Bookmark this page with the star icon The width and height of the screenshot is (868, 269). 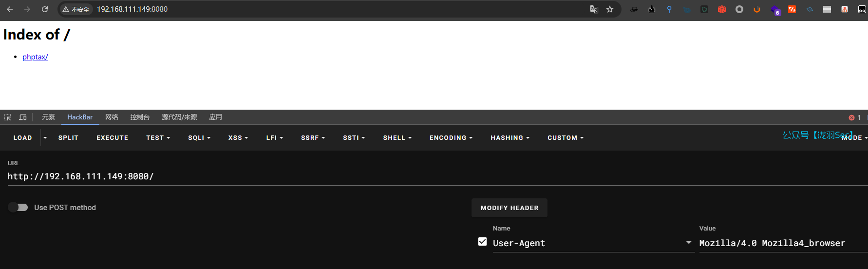coord(610,9)
